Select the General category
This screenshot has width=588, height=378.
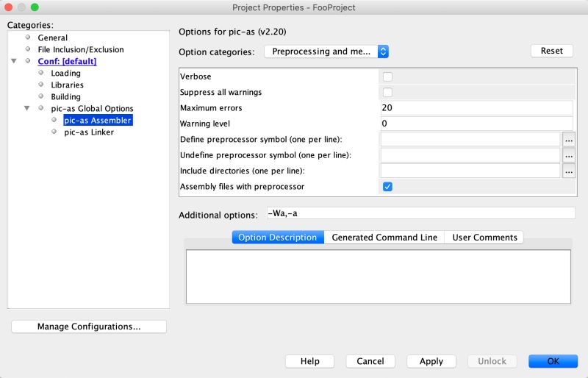(52, 38)
